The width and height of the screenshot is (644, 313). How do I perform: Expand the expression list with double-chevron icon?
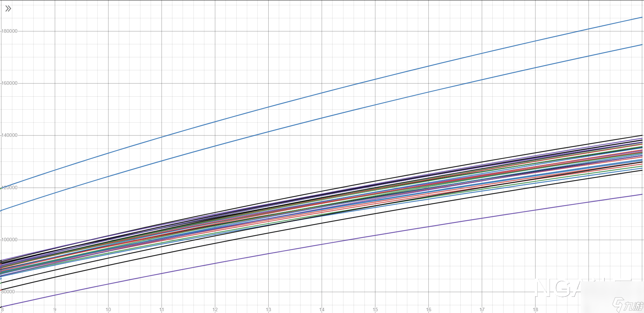[x=8, y=8]
